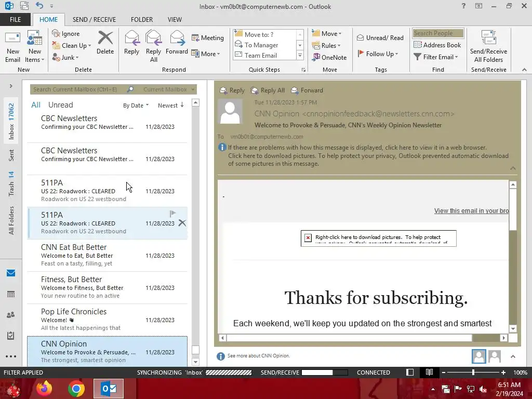The height and width of the screenshot is (399, 532).
Task: Click Reply in the ribbon
Action: 131,43
